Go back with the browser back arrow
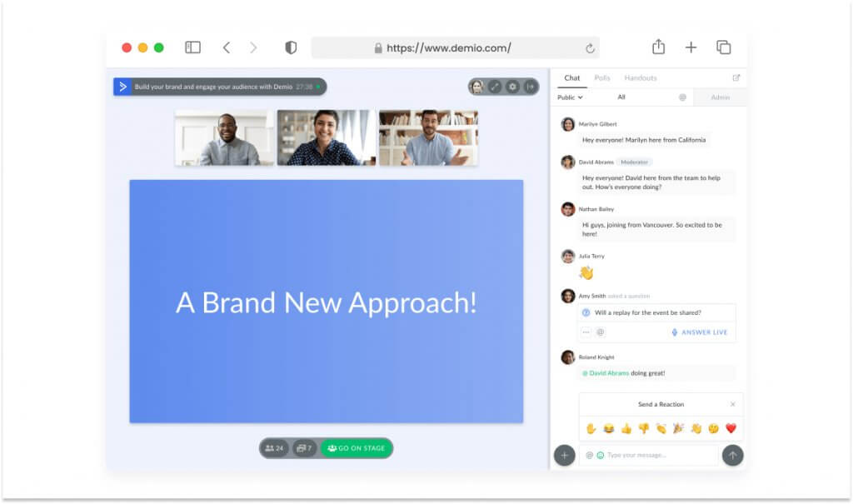 [227, 47]
